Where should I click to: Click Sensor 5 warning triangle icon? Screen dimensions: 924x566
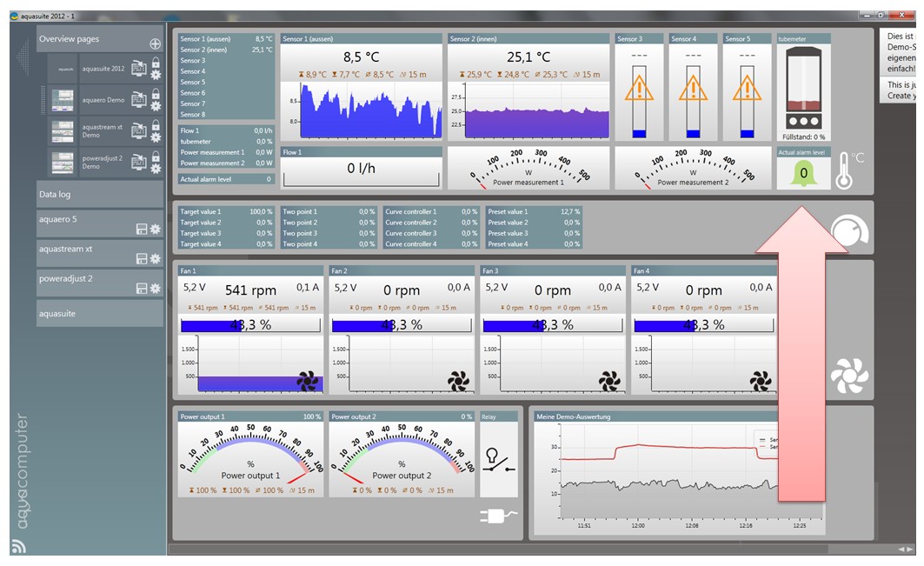coord(747,89)
